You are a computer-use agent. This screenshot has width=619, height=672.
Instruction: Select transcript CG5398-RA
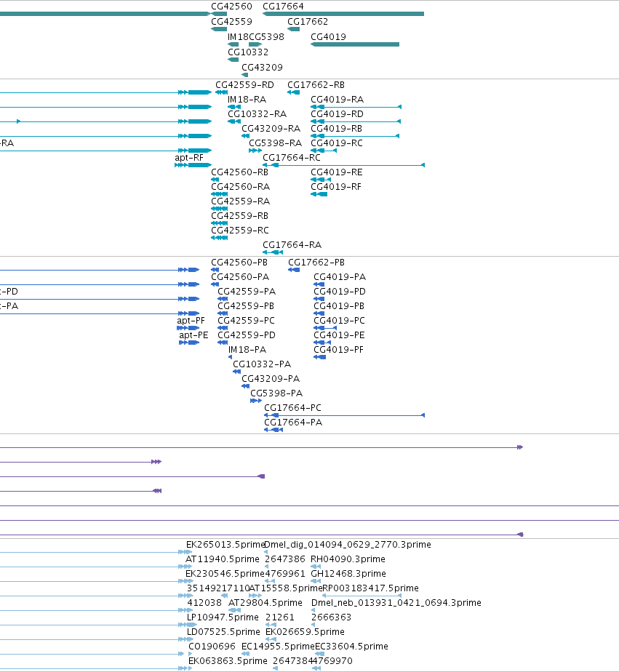pyautogui.click(x=275, y=143)
